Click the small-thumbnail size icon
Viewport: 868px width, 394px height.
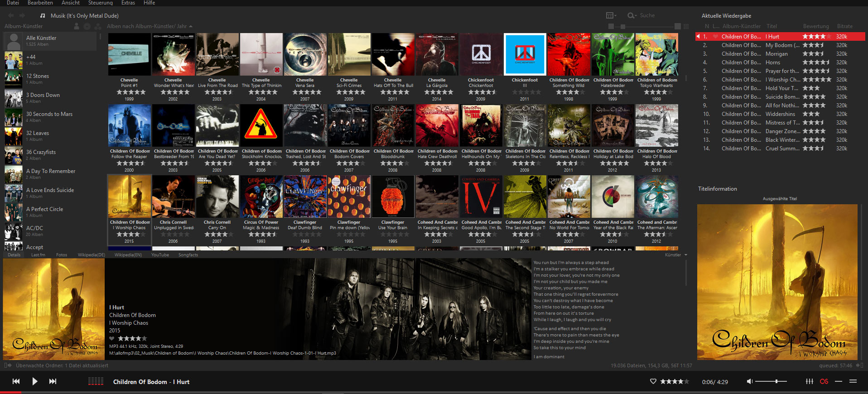(611, 26)
